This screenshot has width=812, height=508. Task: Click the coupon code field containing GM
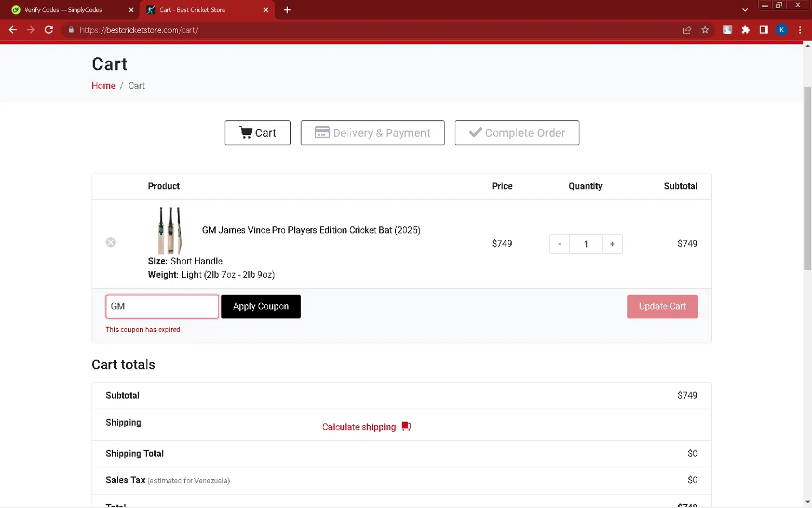coord(162,307)
